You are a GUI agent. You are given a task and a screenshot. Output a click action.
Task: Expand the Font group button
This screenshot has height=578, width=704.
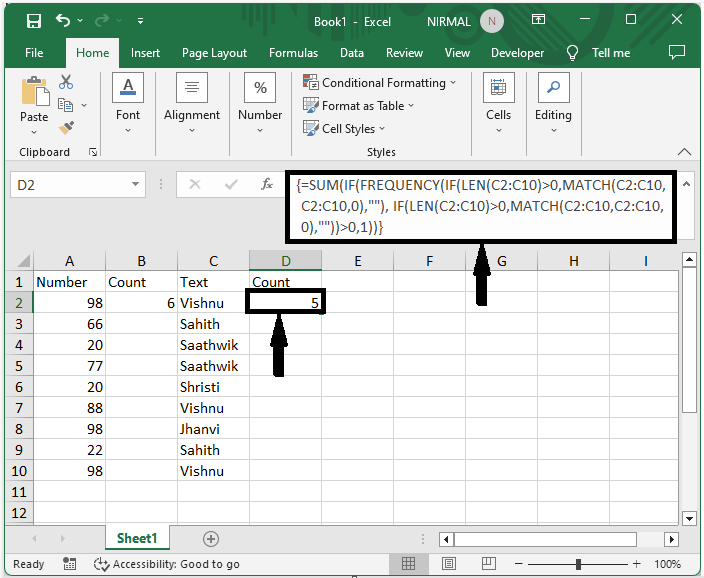tap(128, 104)
